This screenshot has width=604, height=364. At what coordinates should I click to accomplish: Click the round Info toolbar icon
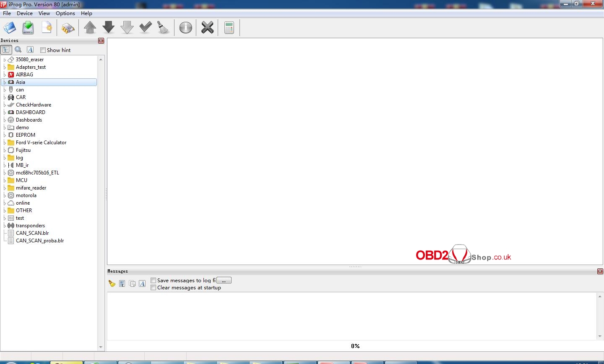pos(185,28)
